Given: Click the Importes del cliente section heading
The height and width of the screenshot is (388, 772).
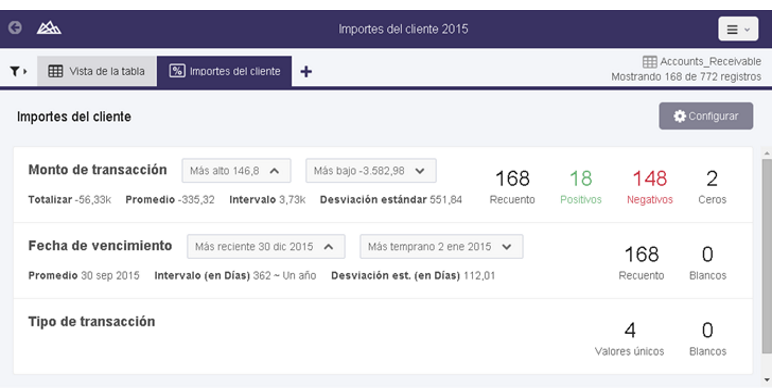Looking at the screenshot, I should [74, 117].
